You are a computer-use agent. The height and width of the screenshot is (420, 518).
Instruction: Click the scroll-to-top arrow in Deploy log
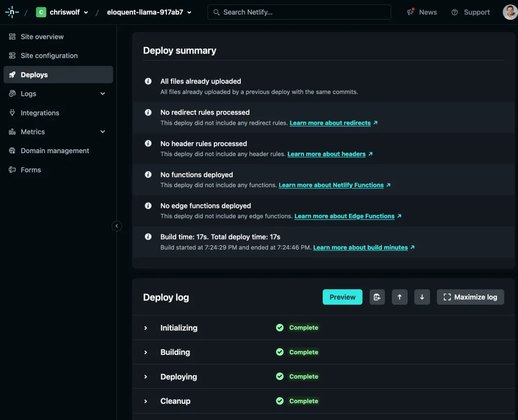pyautogui.click(x=400, y=297)
